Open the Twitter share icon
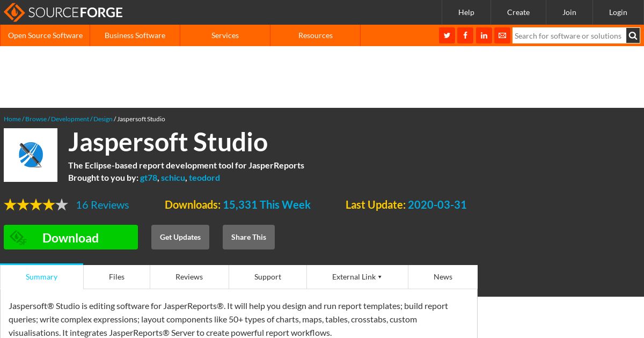644x338 pixels. point(447,35)
